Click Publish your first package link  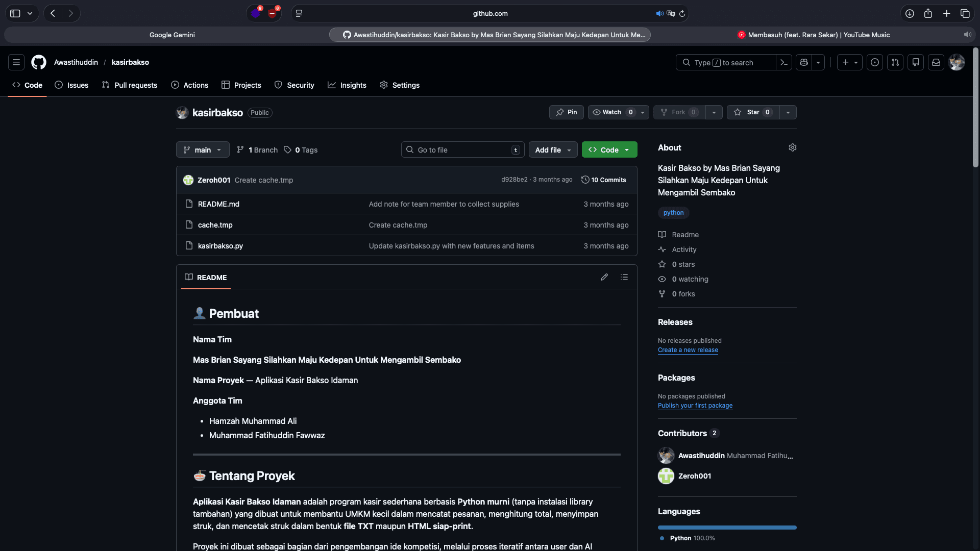(695, 406)
